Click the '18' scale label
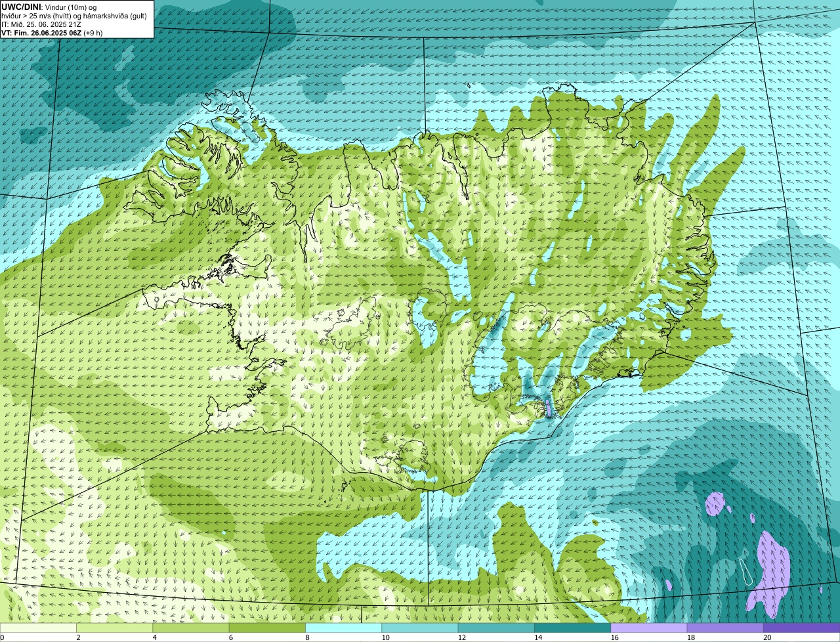 coord(690,637)
